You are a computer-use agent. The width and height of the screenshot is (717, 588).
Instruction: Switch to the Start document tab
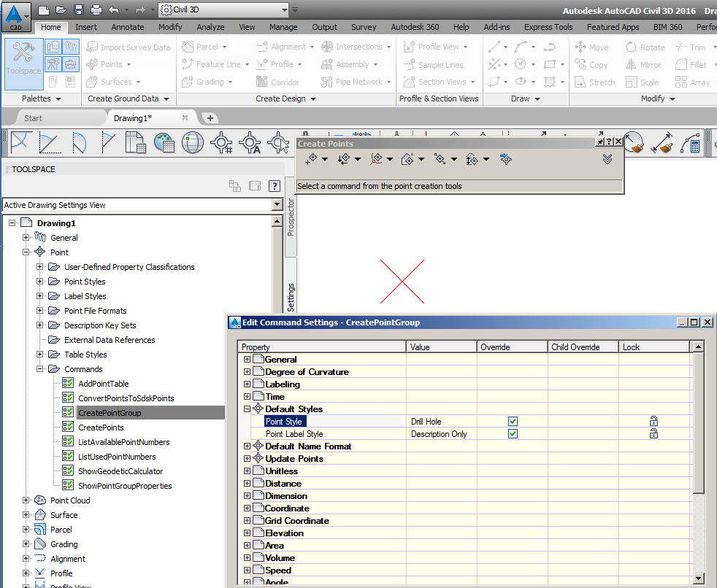[33, 118]
